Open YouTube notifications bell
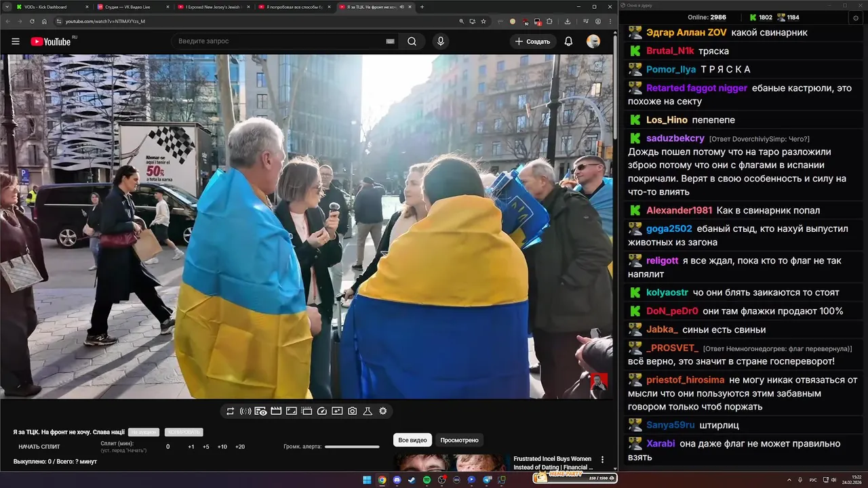Screen dimensions: 868x488 tap(568, 41)
